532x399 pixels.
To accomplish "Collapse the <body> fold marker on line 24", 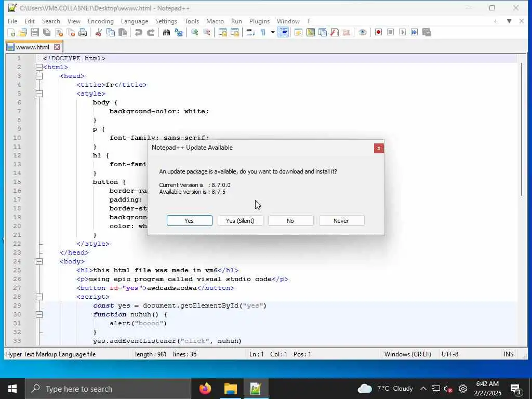I will pyautogui.click(x=39, y=261).
